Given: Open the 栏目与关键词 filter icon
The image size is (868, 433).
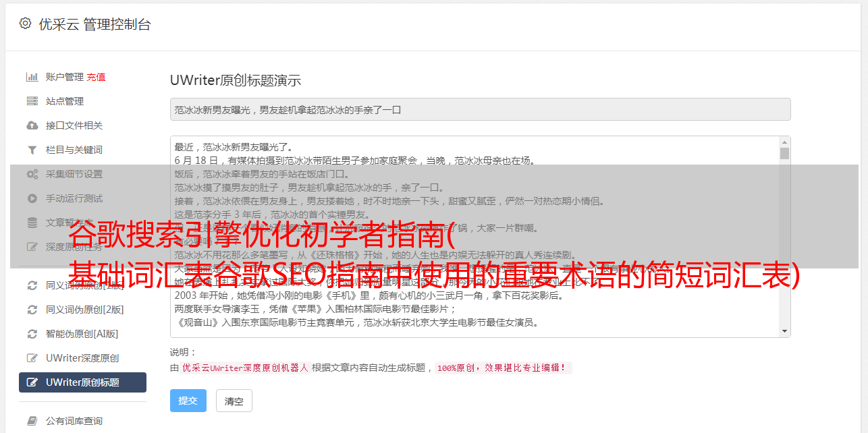Looking at the screenshot, I should point(32,150).
